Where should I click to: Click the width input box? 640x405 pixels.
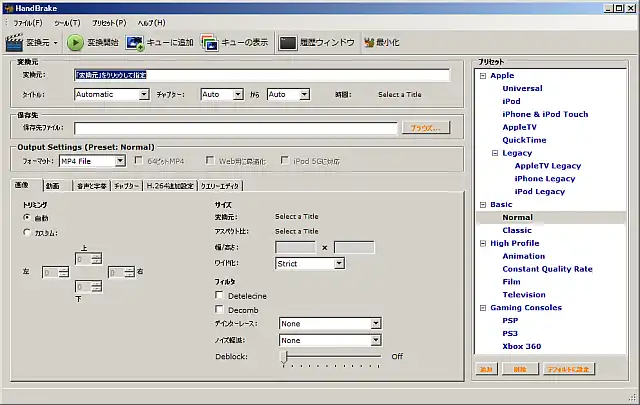295,247
